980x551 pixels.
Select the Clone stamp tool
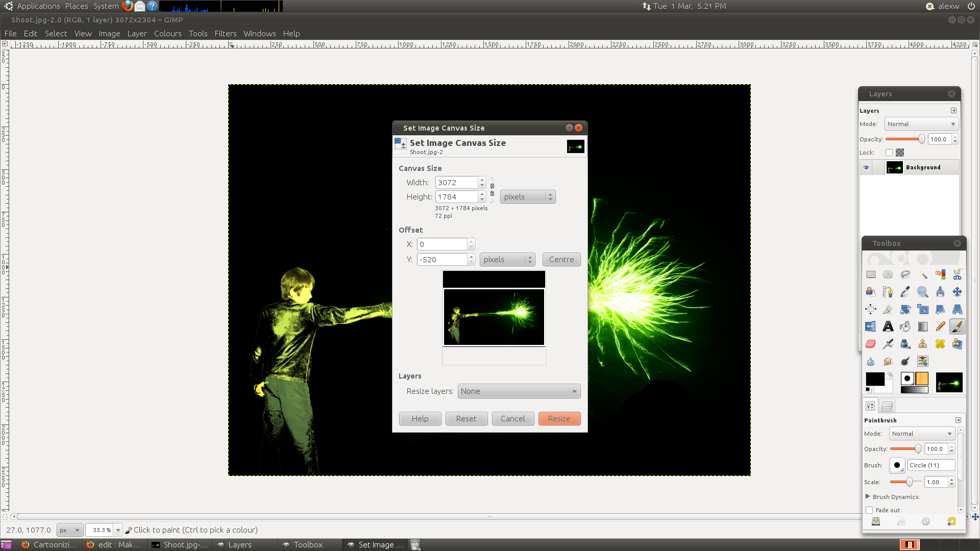point(923,344)
